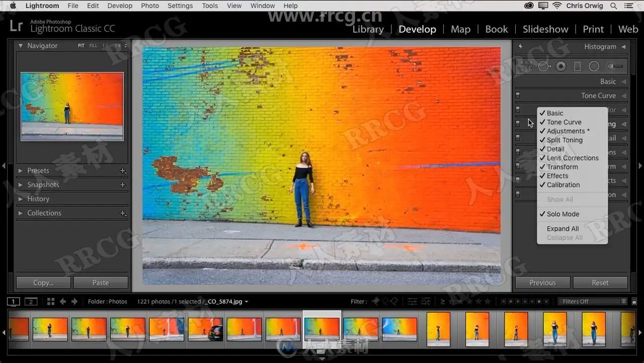Set Navigator zoom to FILL

(93, 46)
